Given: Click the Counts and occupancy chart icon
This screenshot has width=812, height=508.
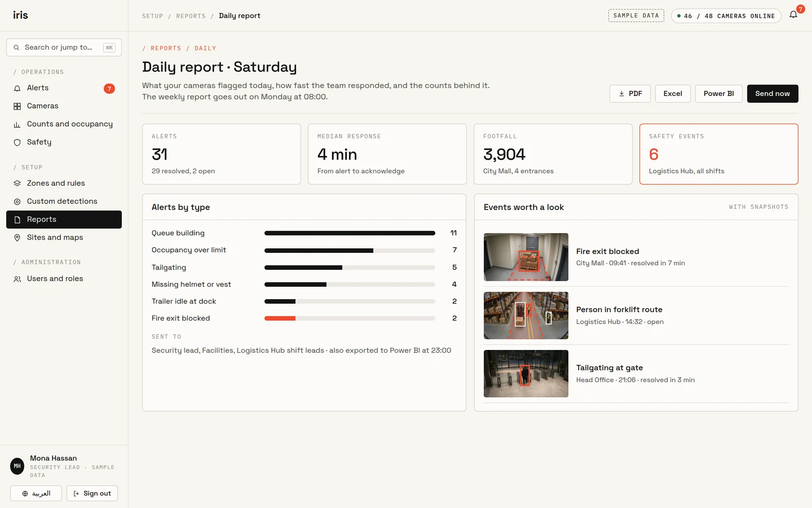Looking at the screenshot, I should point(17,124).
